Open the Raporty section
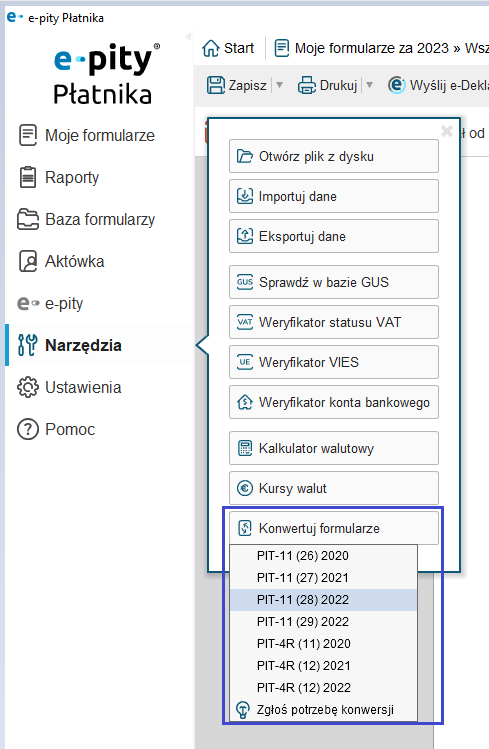Viewport: 489px width, 749px height. tap(59, 178)
